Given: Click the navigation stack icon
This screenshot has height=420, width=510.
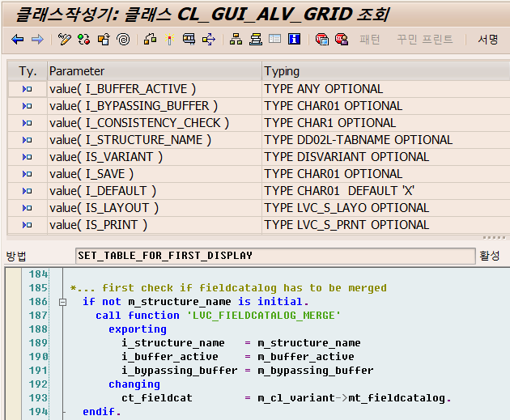Looking at the screenshot, I should (256, 40).
